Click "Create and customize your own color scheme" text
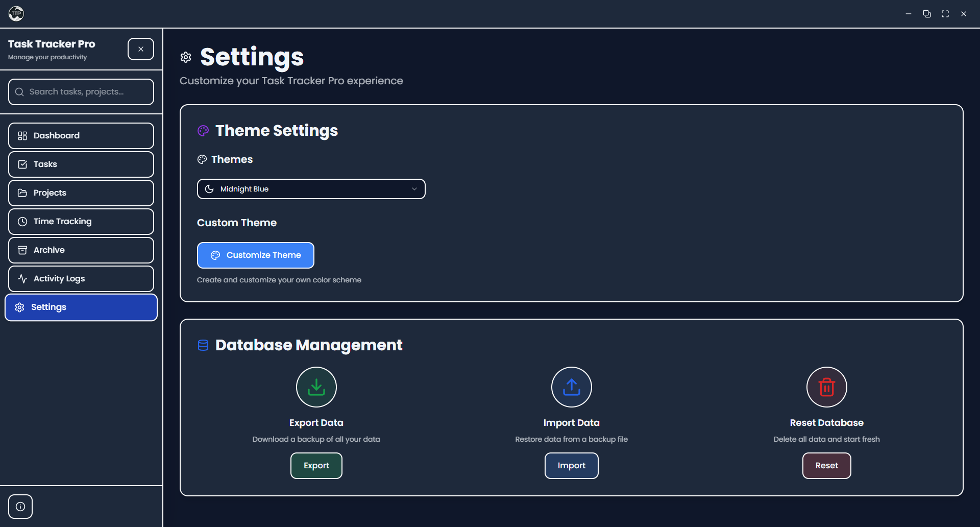 (x=279, y=280)
